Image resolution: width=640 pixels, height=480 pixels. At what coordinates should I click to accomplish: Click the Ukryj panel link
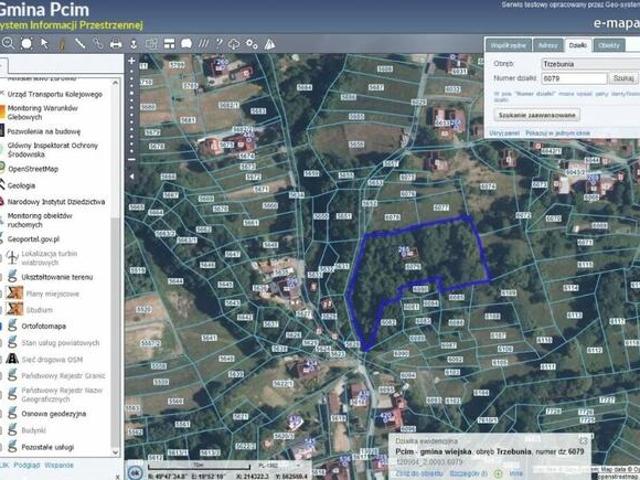coord(504,133)
